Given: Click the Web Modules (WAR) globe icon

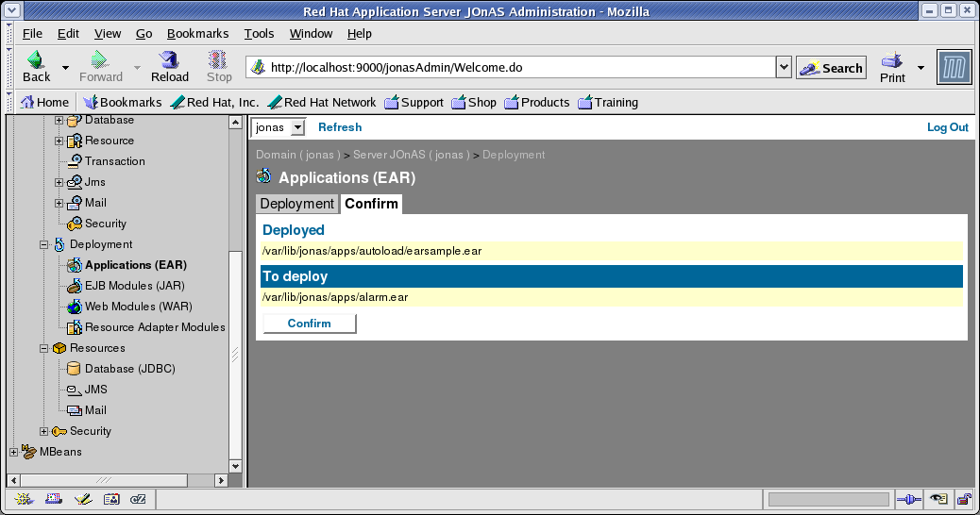Looking at the screenshot, I should (75, 307).
